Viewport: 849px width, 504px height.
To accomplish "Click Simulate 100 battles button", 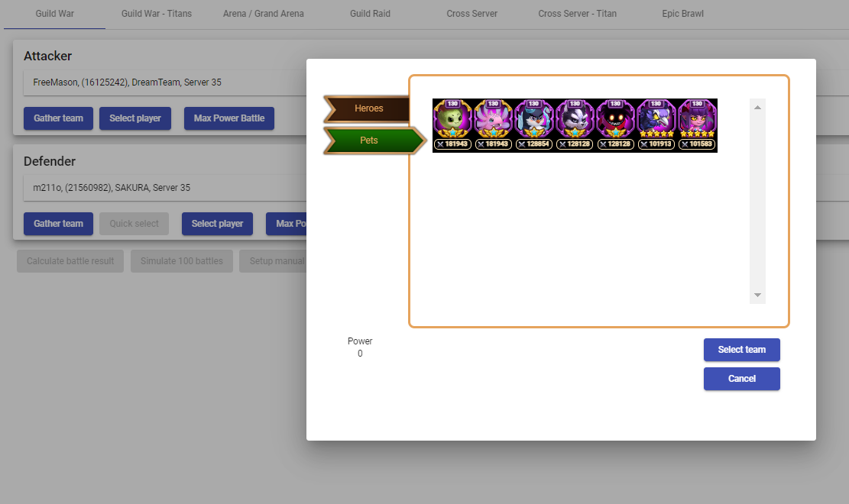I will tap(182, 261).
